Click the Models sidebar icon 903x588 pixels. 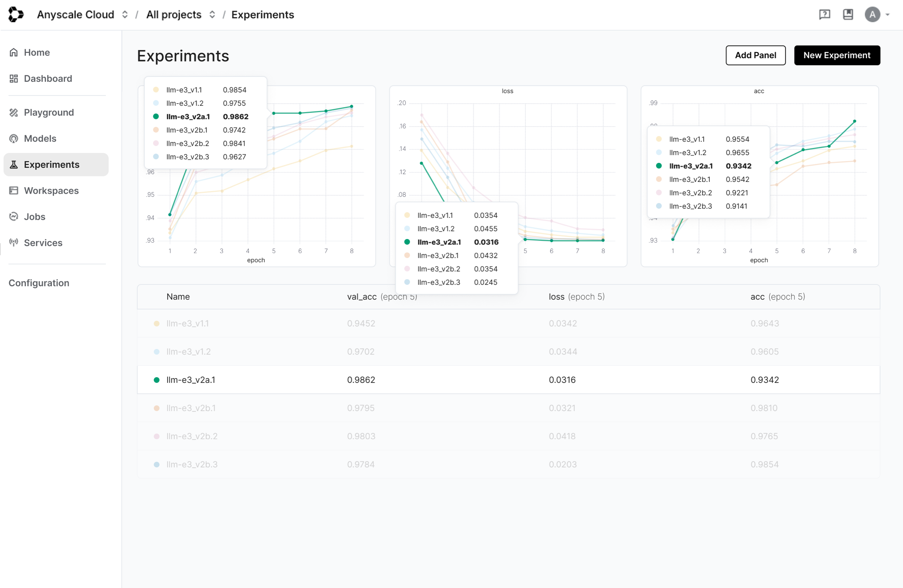pyautogui.click(x=14, y=138)
